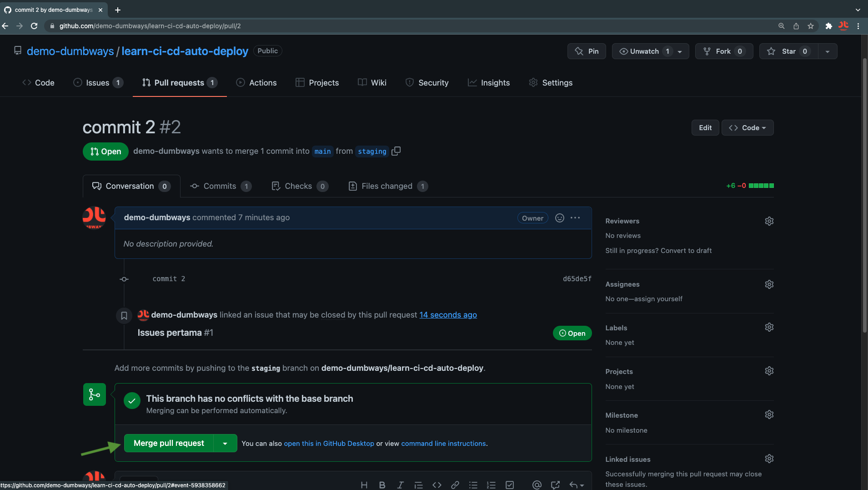Click the Merge pull request button

click(169, 444)
